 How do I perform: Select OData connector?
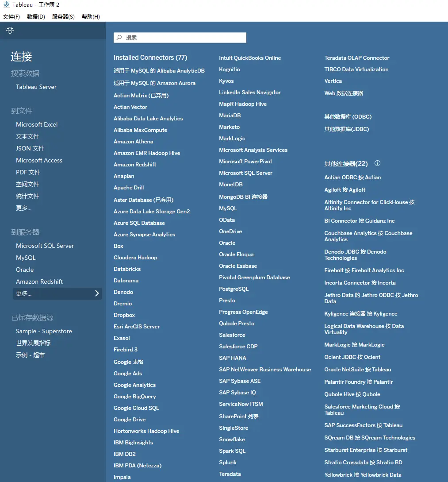(x=227, y=220)
